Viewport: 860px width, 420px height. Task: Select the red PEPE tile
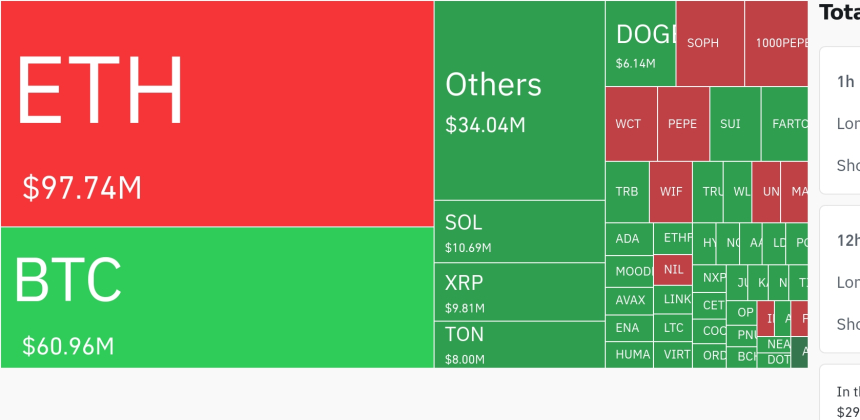[683, 124]
